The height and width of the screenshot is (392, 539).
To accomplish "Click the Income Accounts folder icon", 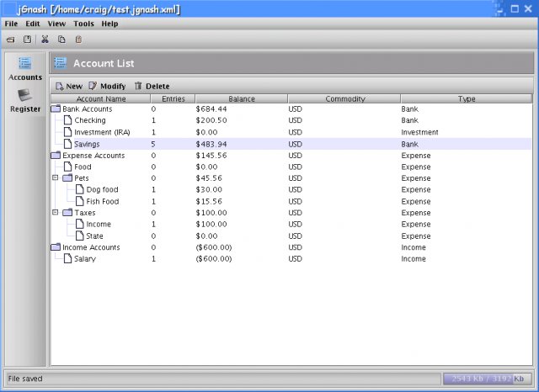I will tap(56, 247).
